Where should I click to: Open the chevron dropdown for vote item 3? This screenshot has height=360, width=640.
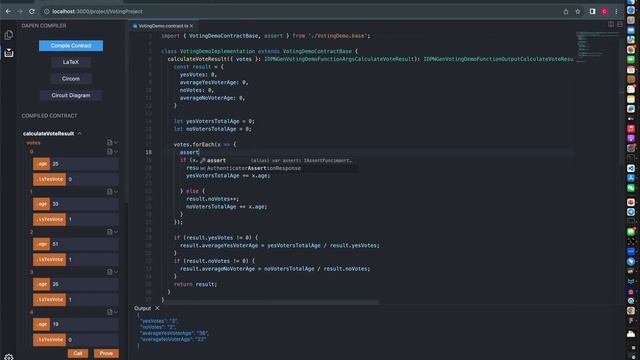(x=116, y=271)
